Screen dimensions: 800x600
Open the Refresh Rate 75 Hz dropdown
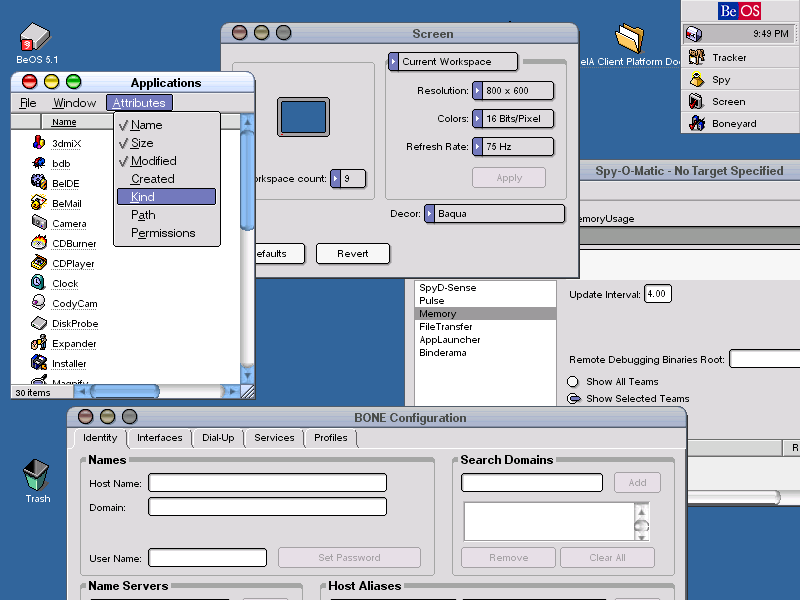(513, 146)
